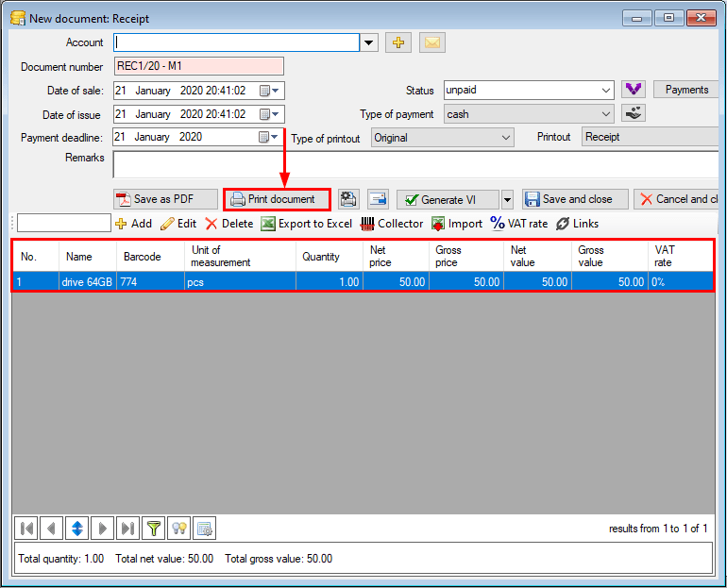This screenshot has height=588, width=727.
Task: Sort by the Name column header
Action: 87,256
